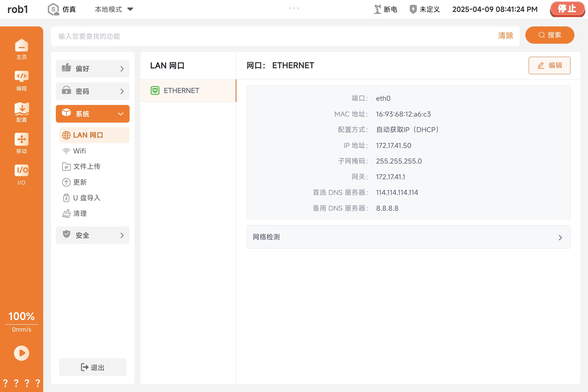Click the Wifi signal icon

click(x=66, y=151)
